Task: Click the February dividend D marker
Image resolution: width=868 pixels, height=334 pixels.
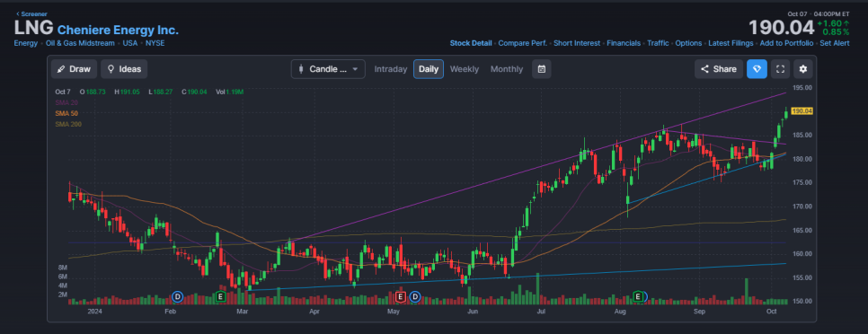Action: coord(178,297)
